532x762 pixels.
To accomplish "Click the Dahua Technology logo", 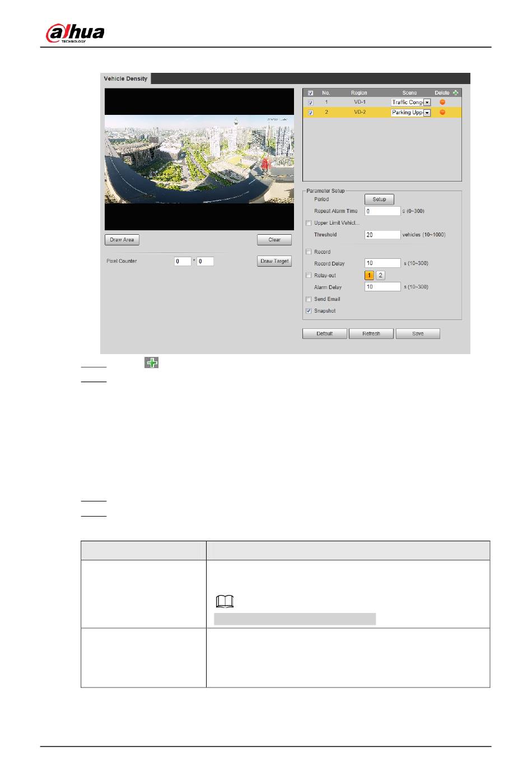I will 75,34.
